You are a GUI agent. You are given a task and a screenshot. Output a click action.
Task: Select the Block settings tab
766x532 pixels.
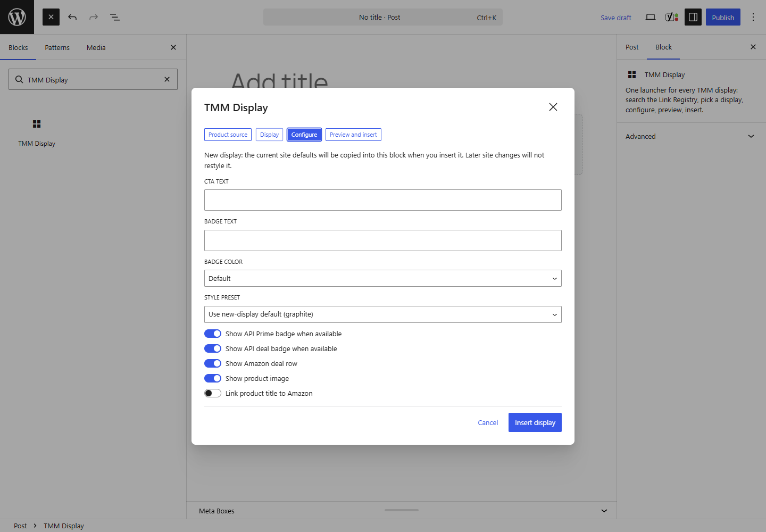(663, 47)
